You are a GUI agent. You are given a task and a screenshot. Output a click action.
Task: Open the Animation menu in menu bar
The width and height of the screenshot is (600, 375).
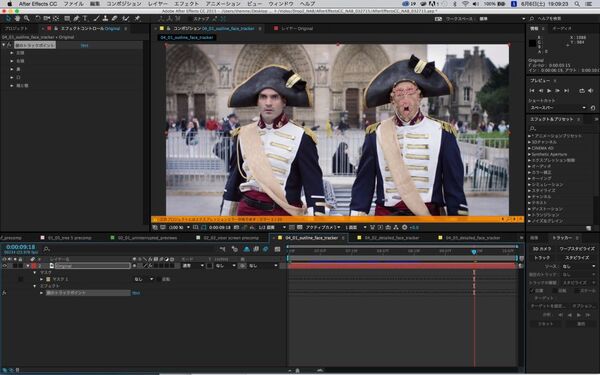tap(223, 4)
